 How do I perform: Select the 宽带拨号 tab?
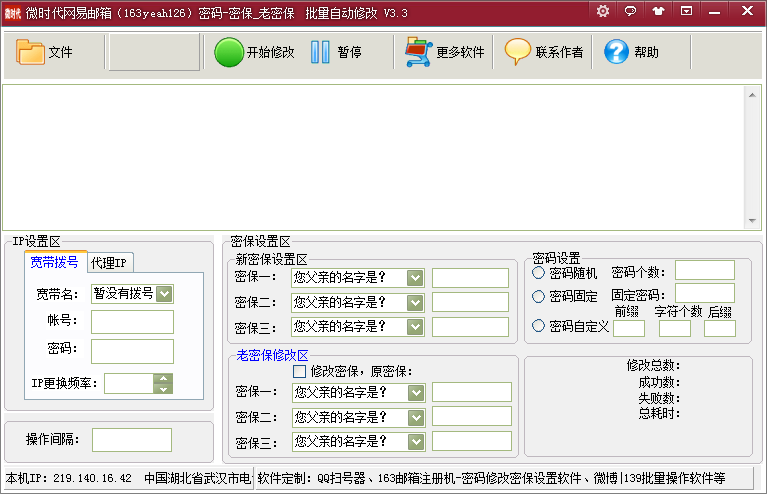pos(54,263)
